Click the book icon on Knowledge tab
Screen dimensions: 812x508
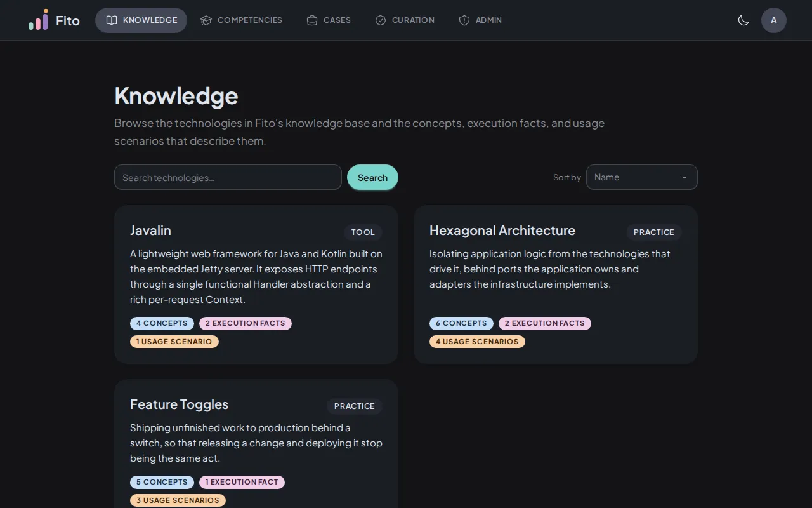tap(112, 20)
